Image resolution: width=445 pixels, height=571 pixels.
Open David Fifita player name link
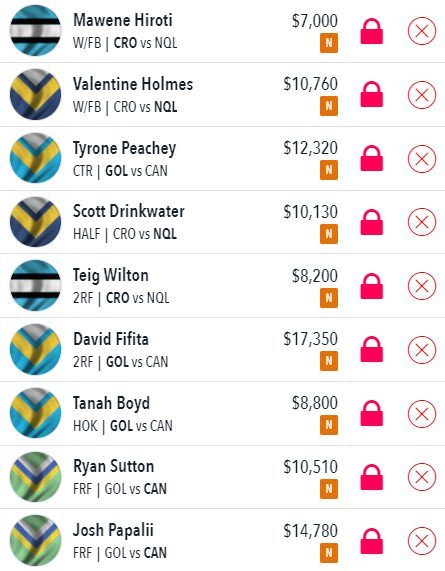click(111, 339)
